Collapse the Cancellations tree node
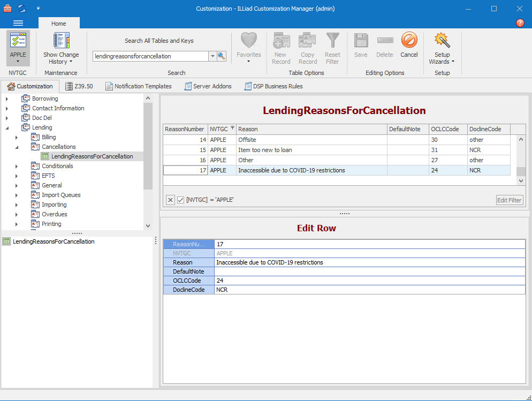532x401 pixels. pos(17,147)
